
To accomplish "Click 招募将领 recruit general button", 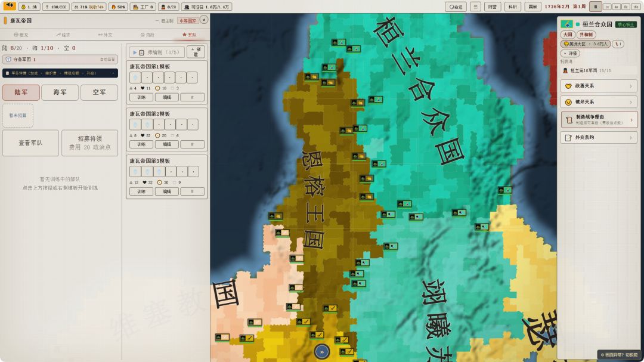I will (89, 143).
